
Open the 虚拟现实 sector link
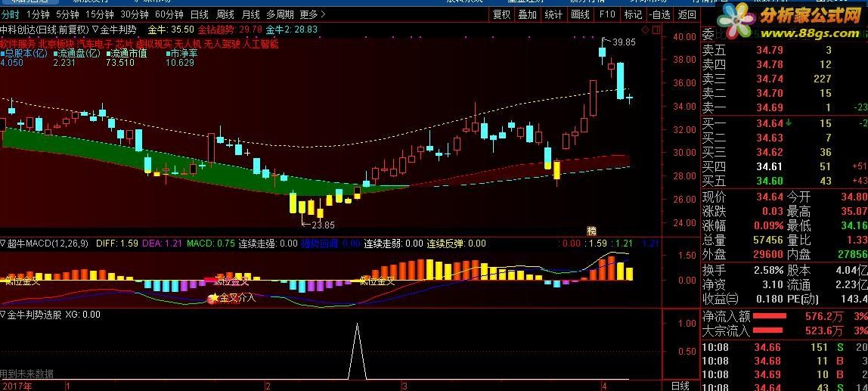point(154,42)
